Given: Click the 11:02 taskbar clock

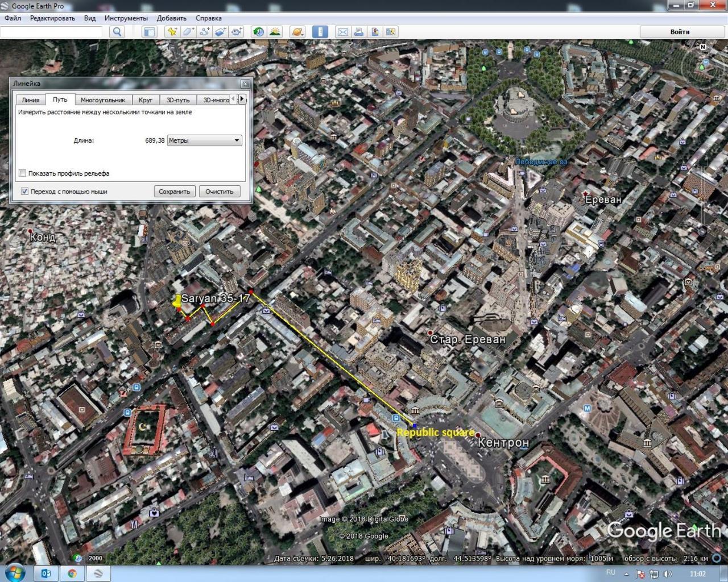Looking at the screenshot, I should coord(697,574).
